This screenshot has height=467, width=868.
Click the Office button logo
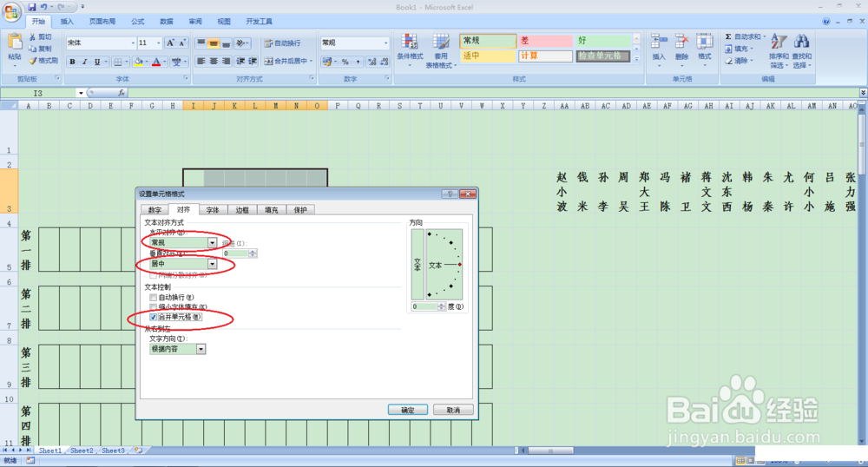(x=11, y=11)
